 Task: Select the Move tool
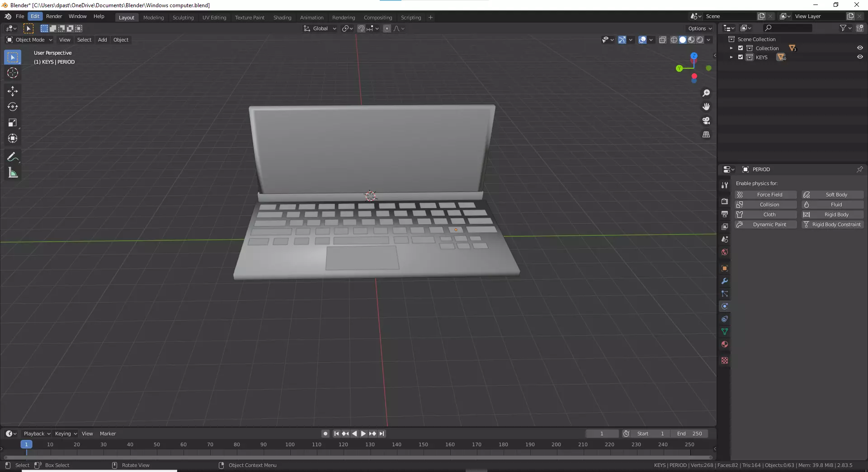click(13, 91)
